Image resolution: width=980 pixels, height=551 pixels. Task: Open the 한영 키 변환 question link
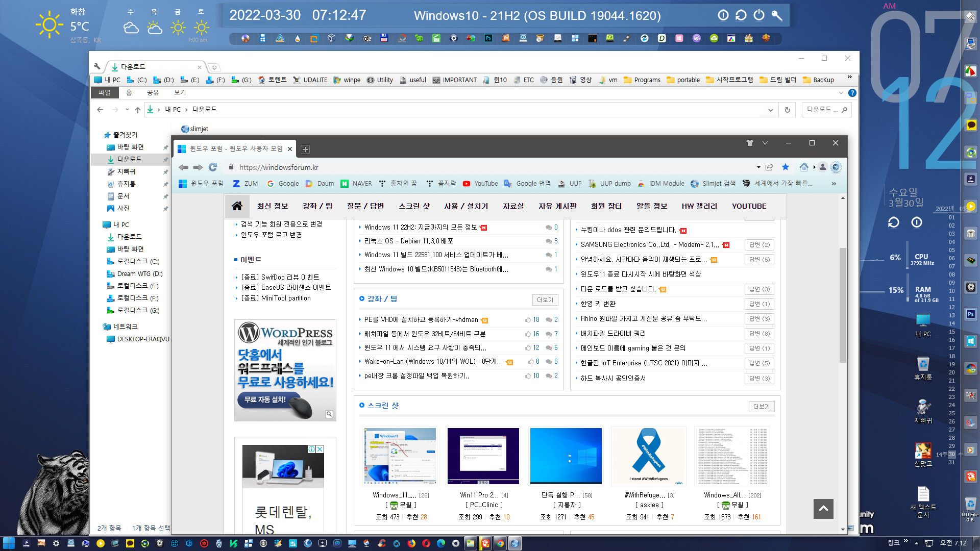click(598, 304)
